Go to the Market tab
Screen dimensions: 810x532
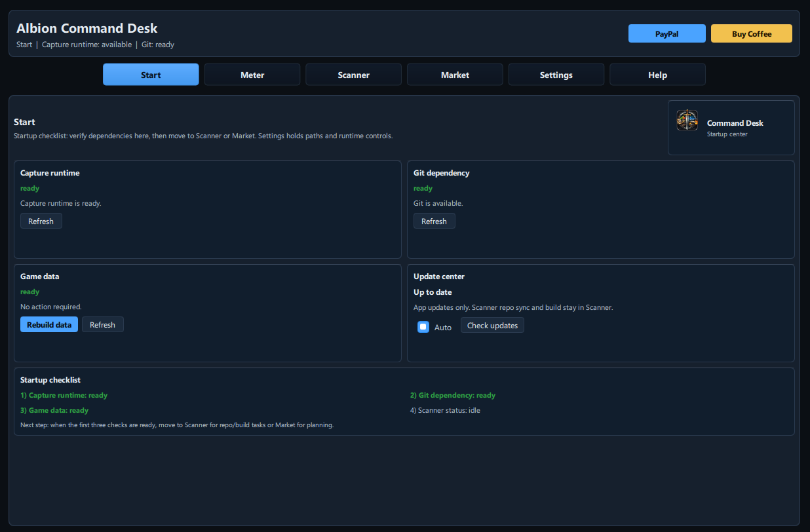click(x=455, y=74)
